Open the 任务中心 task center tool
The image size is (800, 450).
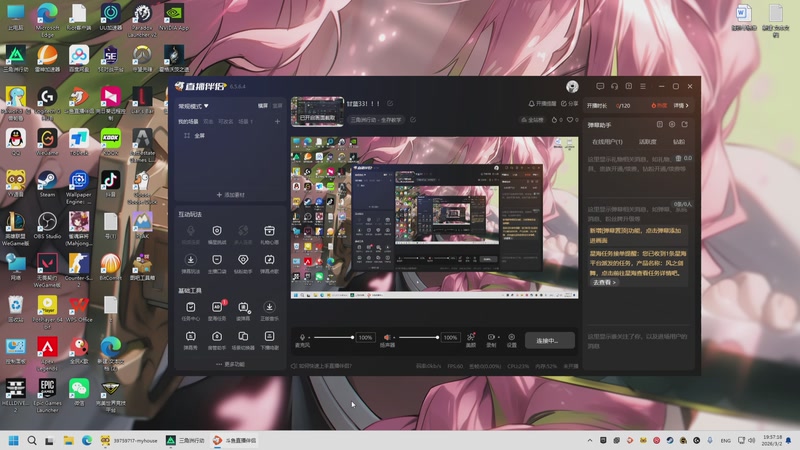(x=190, y=311)
